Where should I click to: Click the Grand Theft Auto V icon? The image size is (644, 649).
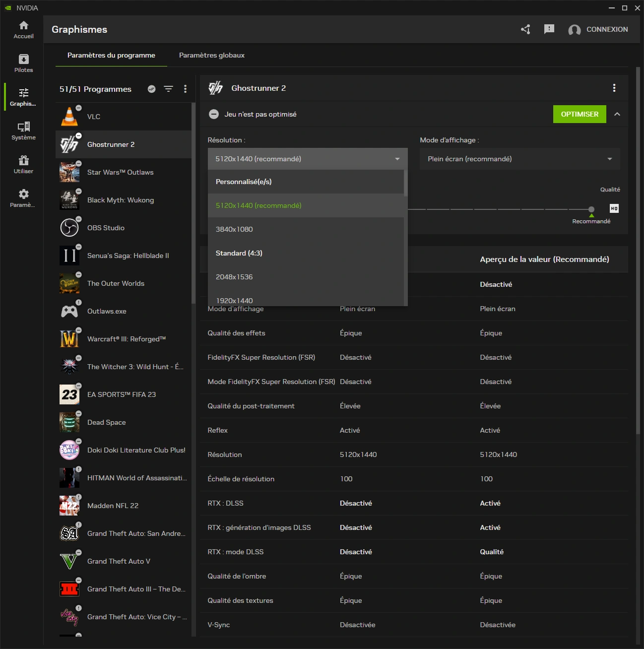pyautogui.click(x=69, y=561)
